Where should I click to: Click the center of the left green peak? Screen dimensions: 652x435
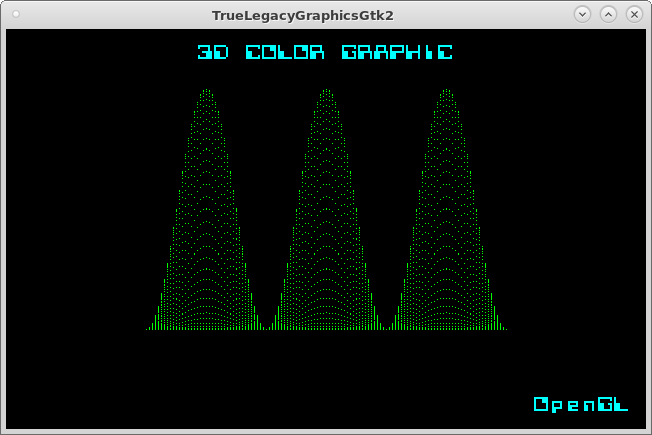click(x=206, y=230)
